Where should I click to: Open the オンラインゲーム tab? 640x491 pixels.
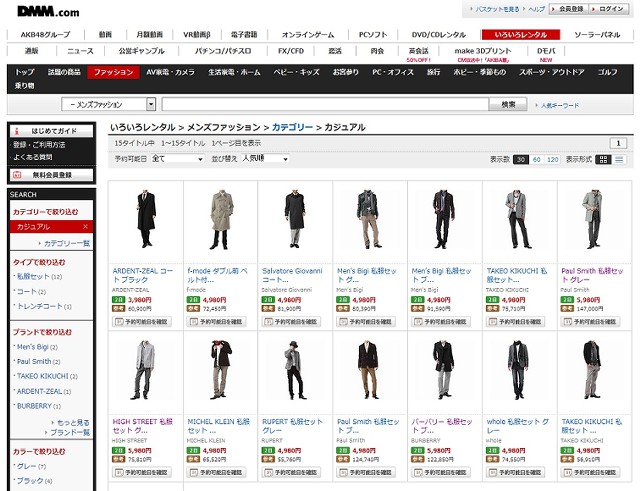(x=308, y=35)
